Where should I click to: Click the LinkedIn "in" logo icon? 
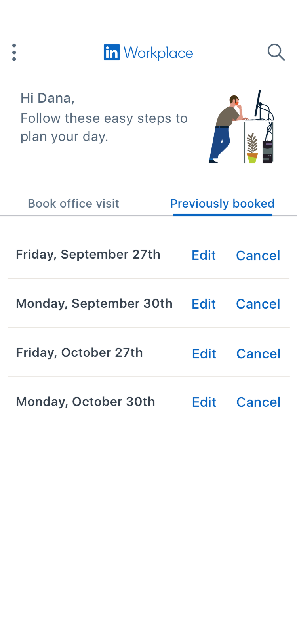tap(112, 52)
